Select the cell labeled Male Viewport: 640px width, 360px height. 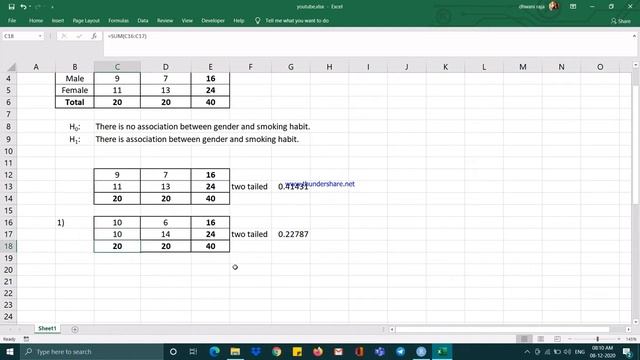point(75,78)
